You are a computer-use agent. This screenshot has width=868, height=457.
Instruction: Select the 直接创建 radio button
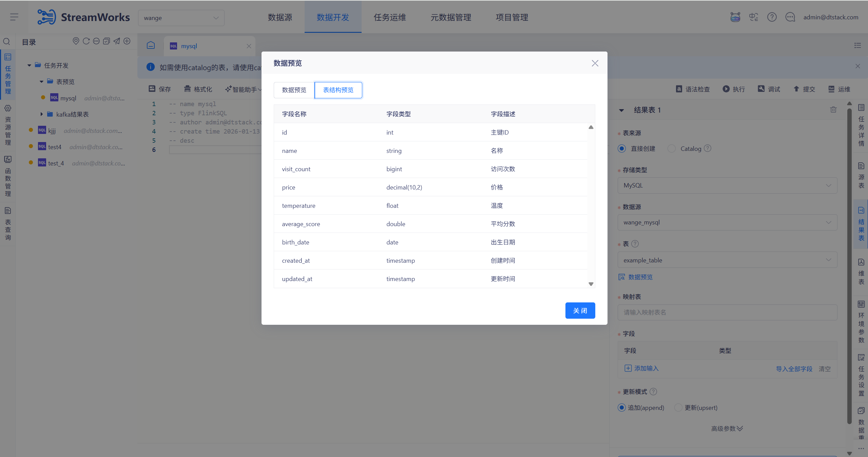(622, 148)
